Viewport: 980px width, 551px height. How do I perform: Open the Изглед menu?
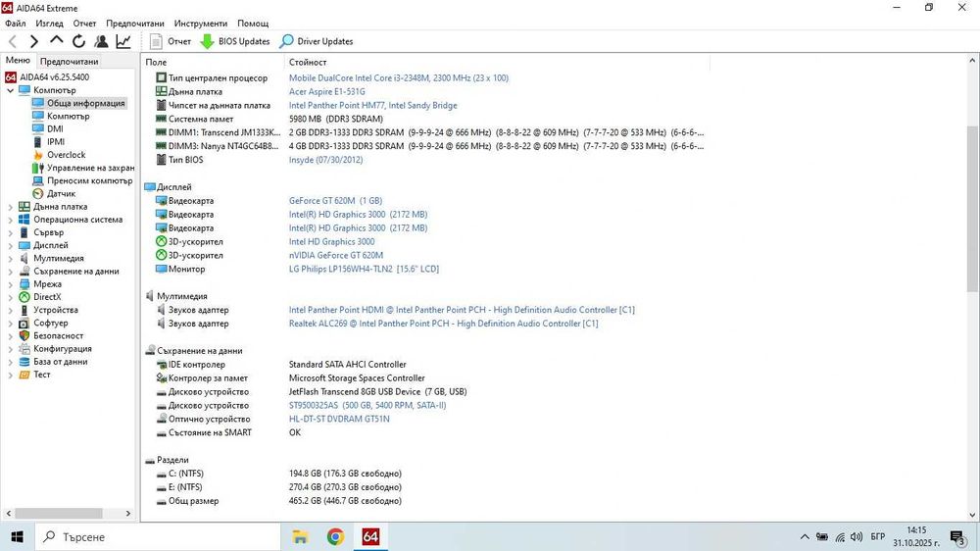click(x=49, y=24)
